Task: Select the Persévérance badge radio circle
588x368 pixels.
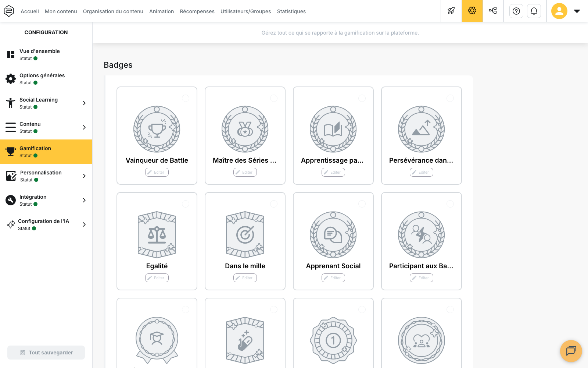Action: click(x=450, y=98)
